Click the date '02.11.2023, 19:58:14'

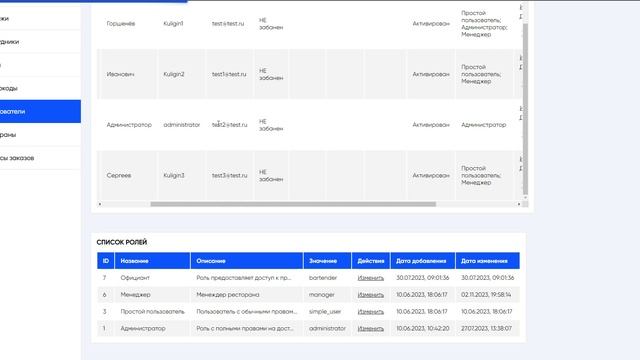coord(486,295)
